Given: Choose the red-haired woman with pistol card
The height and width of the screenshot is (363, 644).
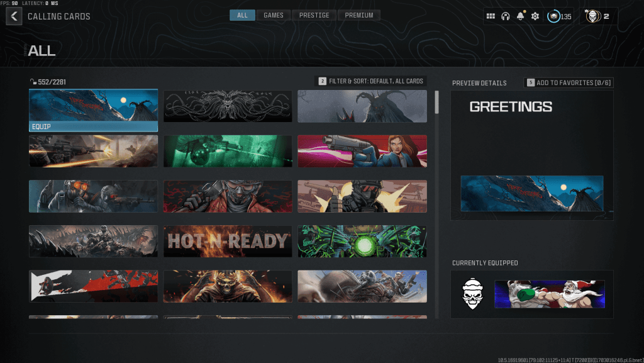Looking at the screenshot, I should tap(362, 151).
